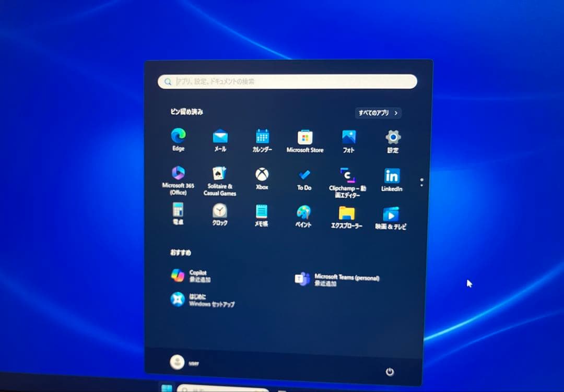This screenshot has width=564, height=392.
Task: Launch the メール (Mail) app
Action: click(220, 137)
